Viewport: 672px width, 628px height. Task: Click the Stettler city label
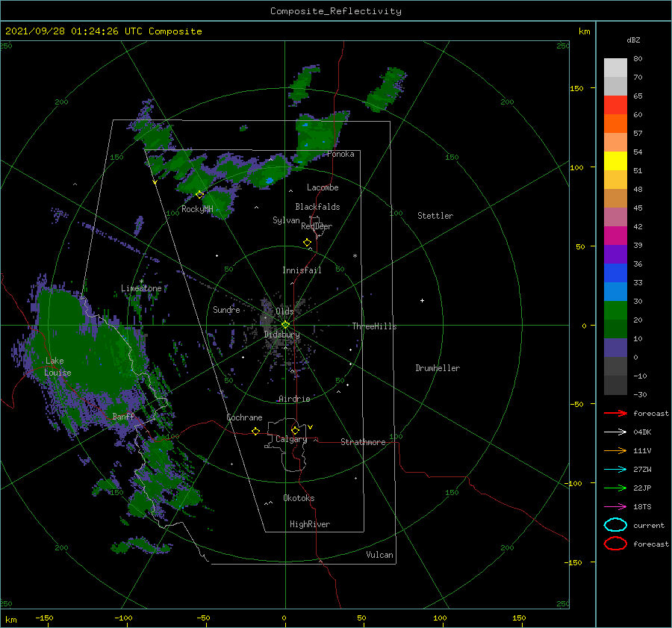(435, 216)
